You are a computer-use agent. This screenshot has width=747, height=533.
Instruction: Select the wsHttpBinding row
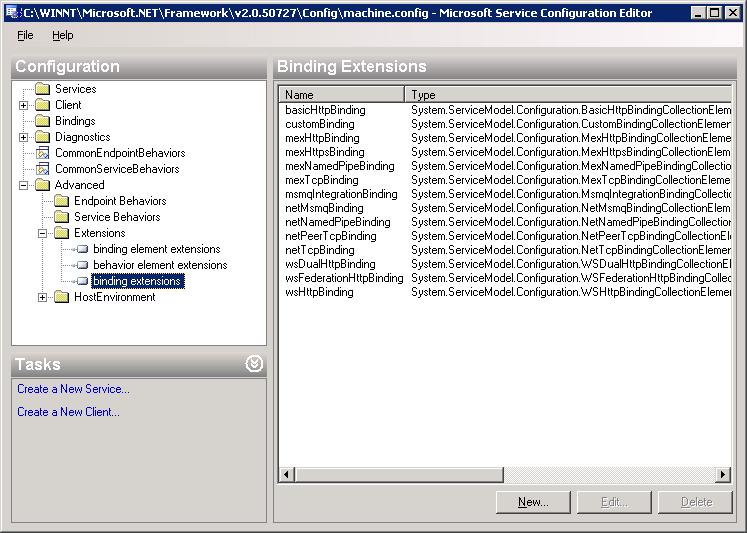pyautogui.click(x=505, y=292)
